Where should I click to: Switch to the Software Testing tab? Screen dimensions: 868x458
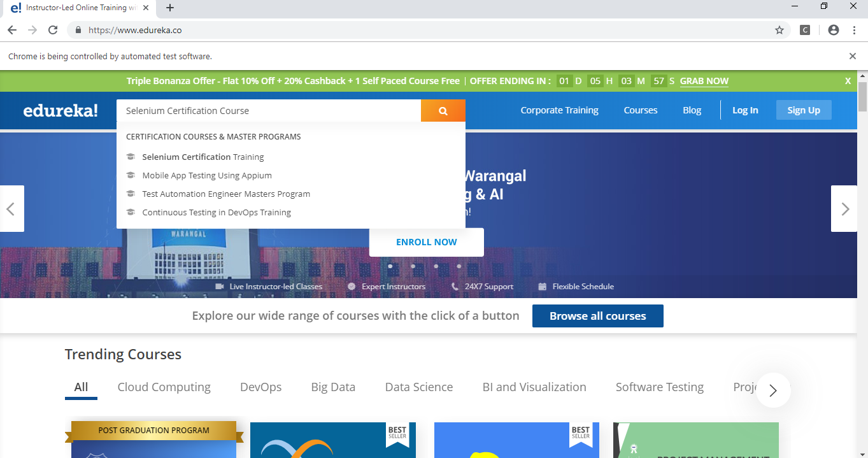click(659, 387)
